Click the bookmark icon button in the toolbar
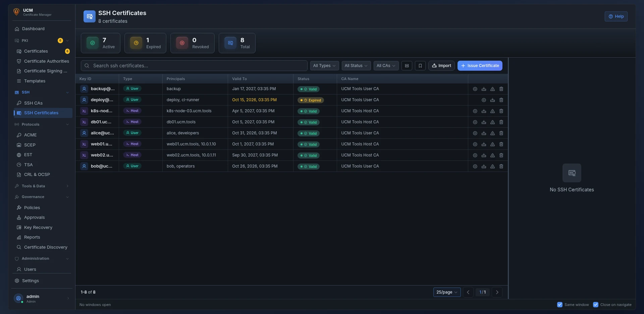Screen dimensions: 644x314 pyautogui.click(x=420, y=66)
